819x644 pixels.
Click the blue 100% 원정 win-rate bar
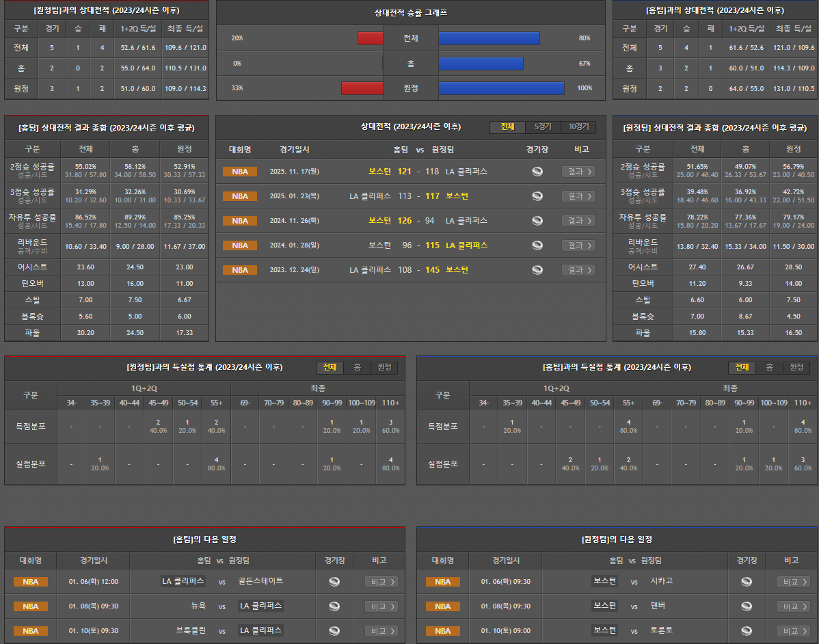(x=501, y=88)
